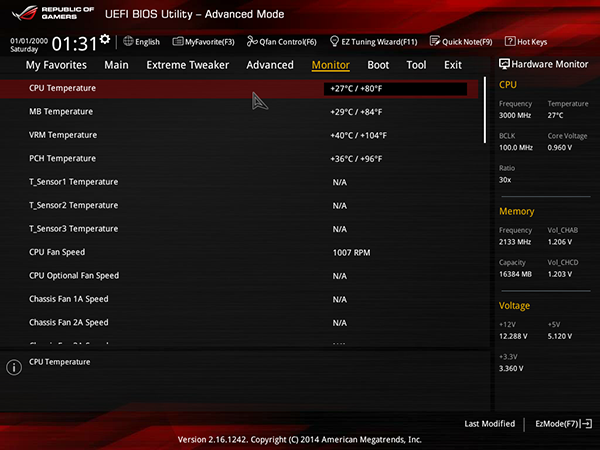
Task: Select English language option
Action: coord(147,42)
